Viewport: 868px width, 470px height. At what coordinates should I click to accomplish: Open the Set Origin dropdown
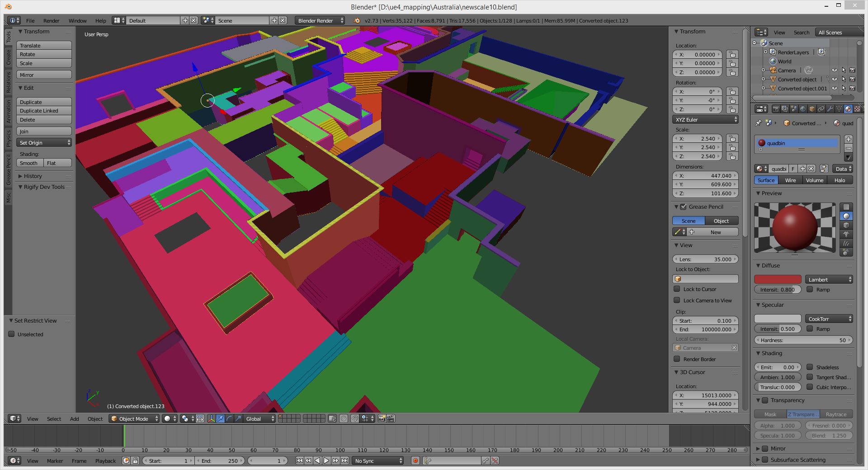[x=44, y=142]
